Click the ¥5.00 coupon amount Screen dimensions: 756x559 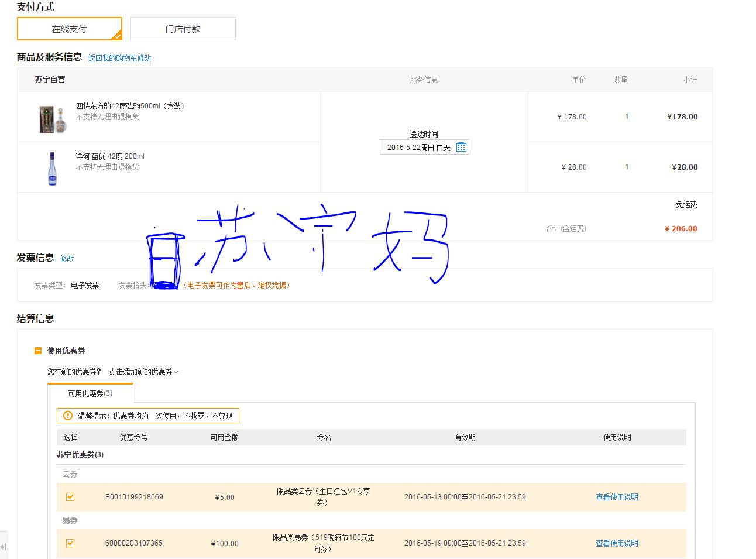coord(225,498)
